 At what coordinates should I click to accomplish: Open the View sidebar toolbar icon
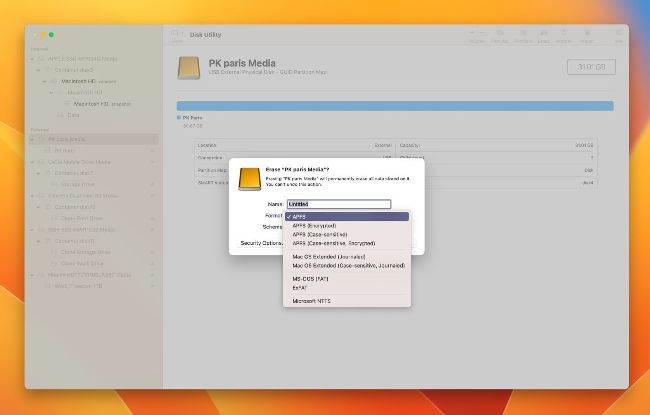point(176,35)
